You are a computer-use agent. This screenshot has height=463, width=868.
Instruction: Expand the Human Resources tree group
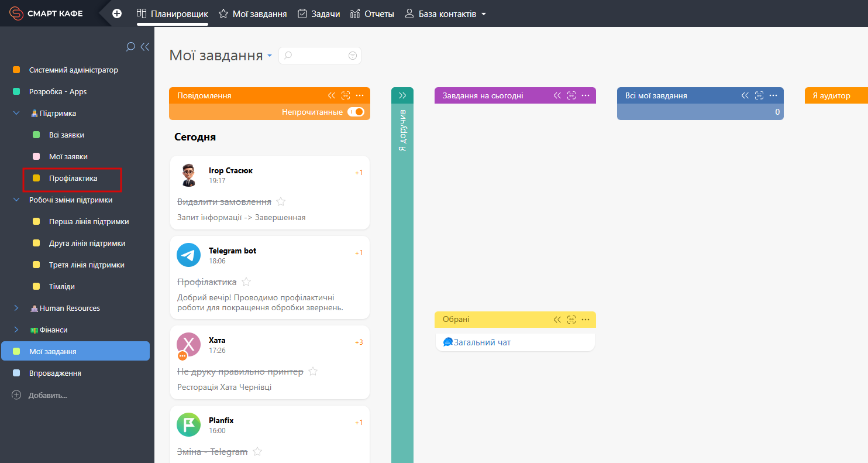point(16,308)
